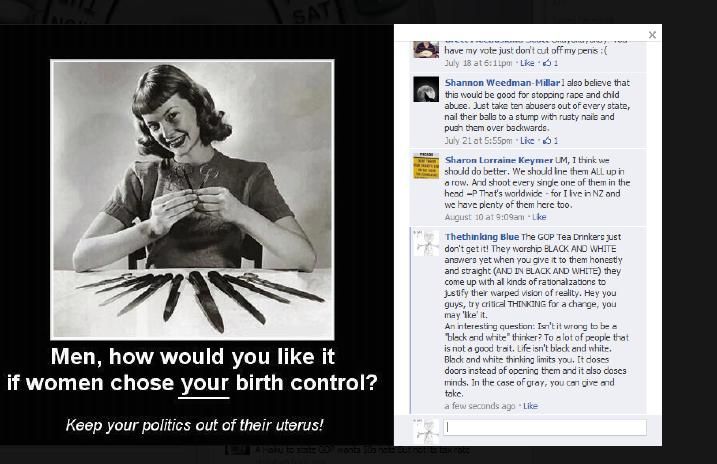Click Thethinking Blue's sketch avatar on last comment

[426, 243]
